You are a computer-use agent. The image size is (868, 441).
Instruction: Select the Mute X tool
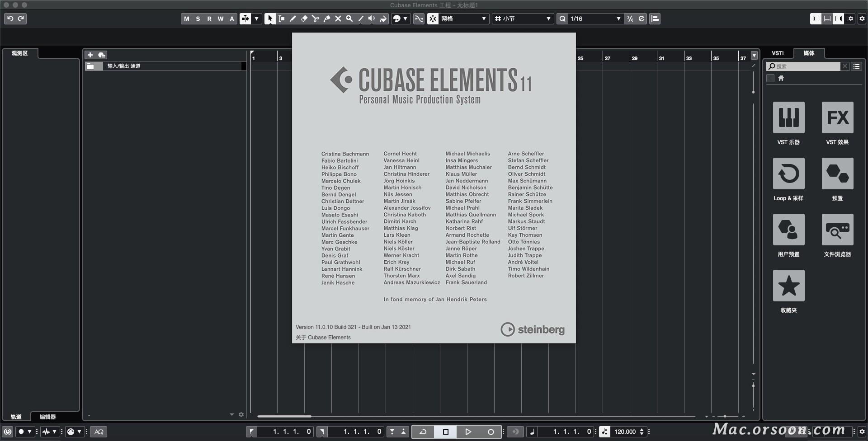(338, 19)
